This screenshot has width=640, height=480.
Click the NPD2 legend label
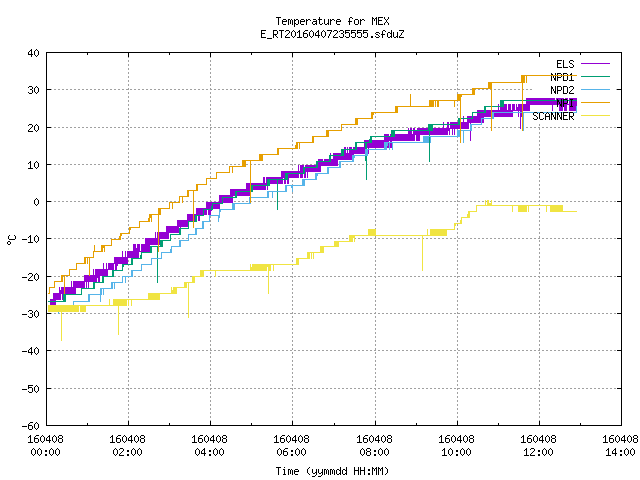(562, 90)
